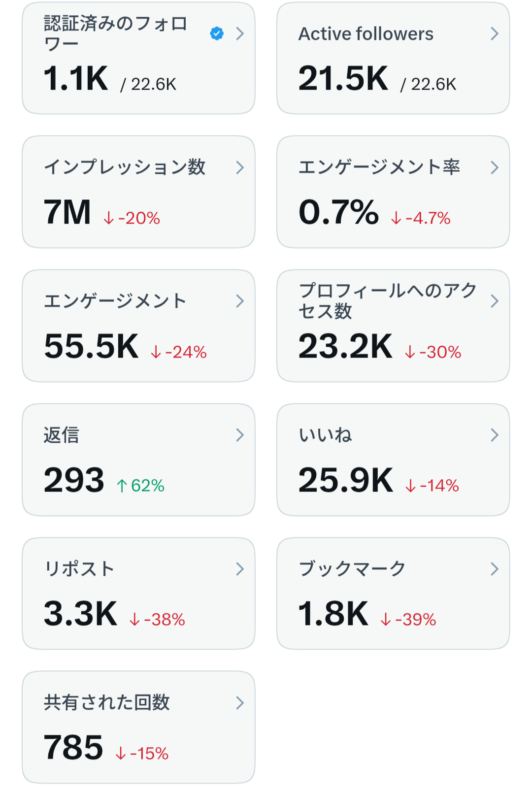532x791 pixels.
Task: Select the 0.7% engagement rate value
Action: (x=339, y=212)
